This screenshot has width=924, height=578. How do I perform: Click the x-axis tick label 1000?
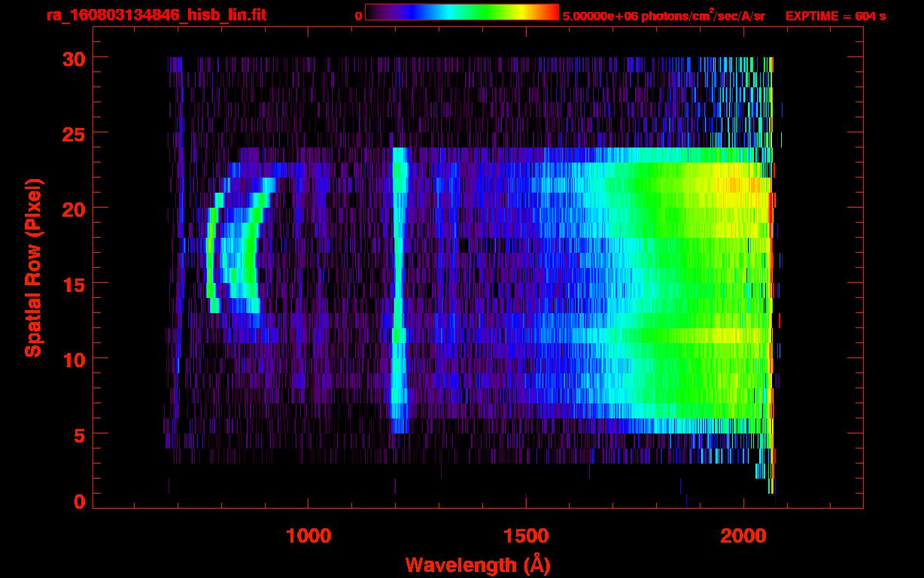tap(309, 536)
